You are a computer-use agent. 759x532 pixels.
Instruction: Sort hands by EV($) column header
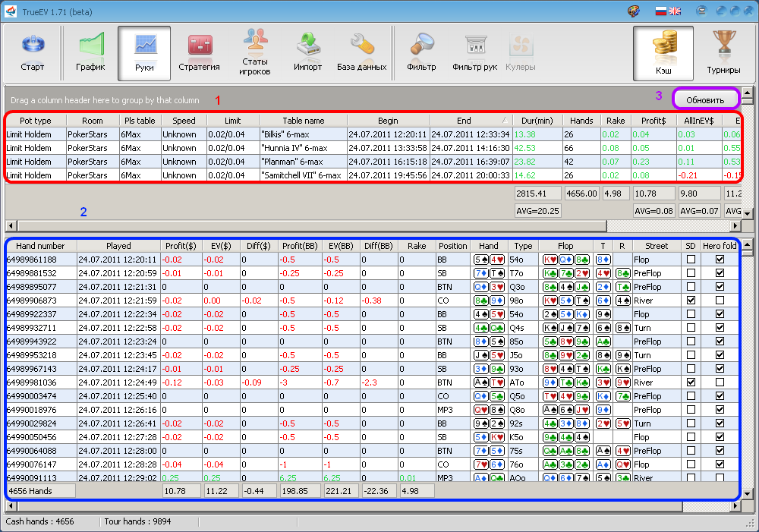pyautogui.click(x=221, y=246)
